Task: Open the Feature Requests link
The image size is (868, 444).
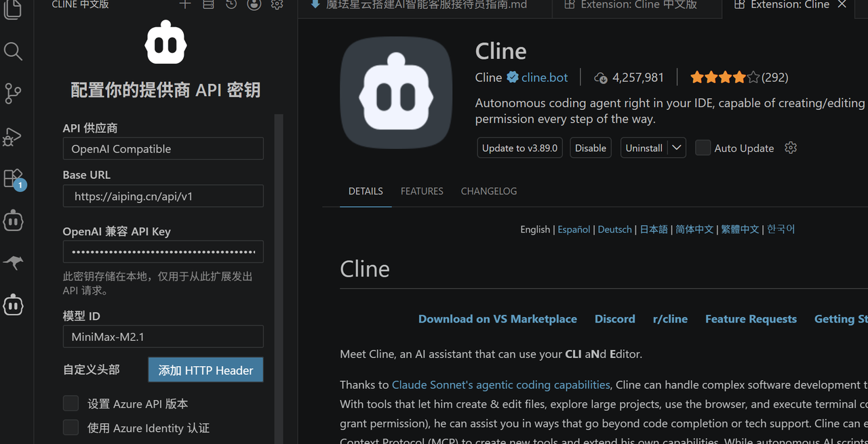Action: pyautogui.click(x=751, y=319)
